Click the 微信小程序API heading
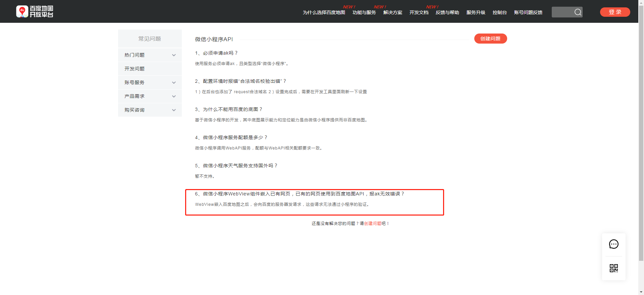This screenshot has height=295, width=644. (x=214, y=39)
